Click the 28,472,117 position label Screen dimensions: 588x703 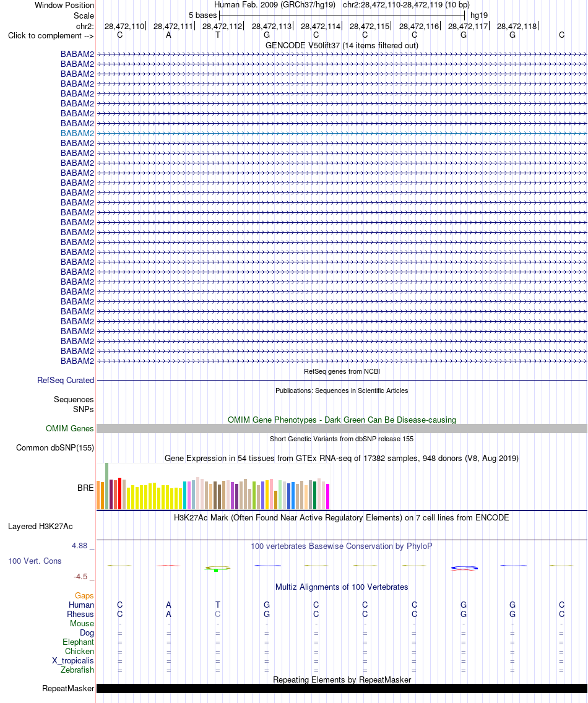click(468, 27)
